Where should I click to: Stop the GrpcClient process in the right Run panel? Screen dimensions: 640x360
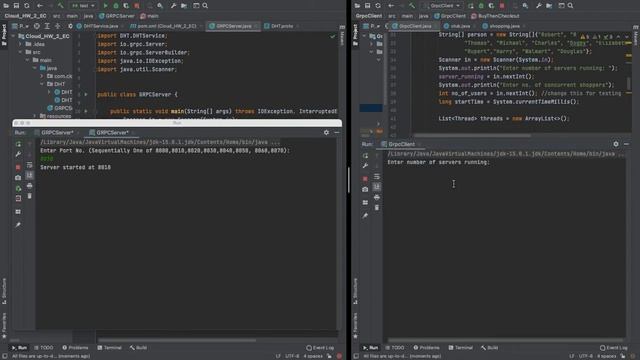(x=365, y=178)
